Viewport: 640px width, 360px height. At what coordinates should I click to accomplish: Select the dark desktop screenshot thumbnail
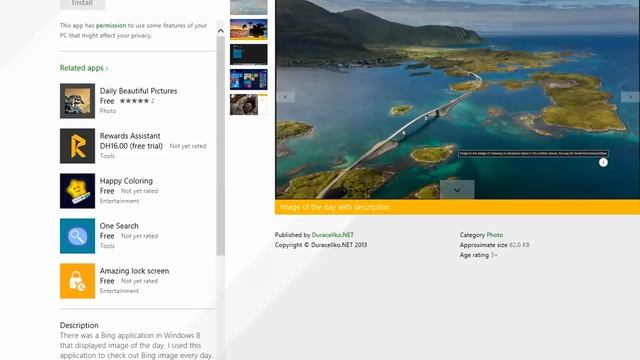(x=249, y=54)
